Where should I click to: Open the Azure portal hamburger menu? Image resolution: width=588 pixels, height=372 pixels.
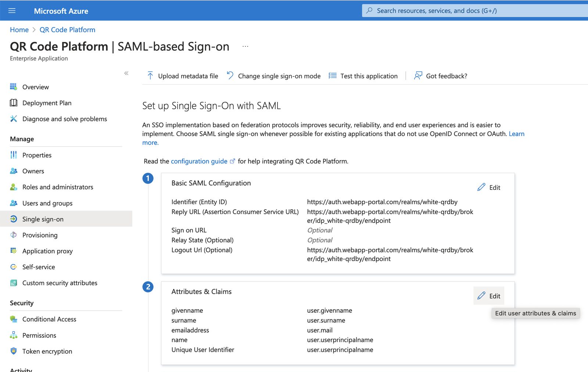[12, 11]
